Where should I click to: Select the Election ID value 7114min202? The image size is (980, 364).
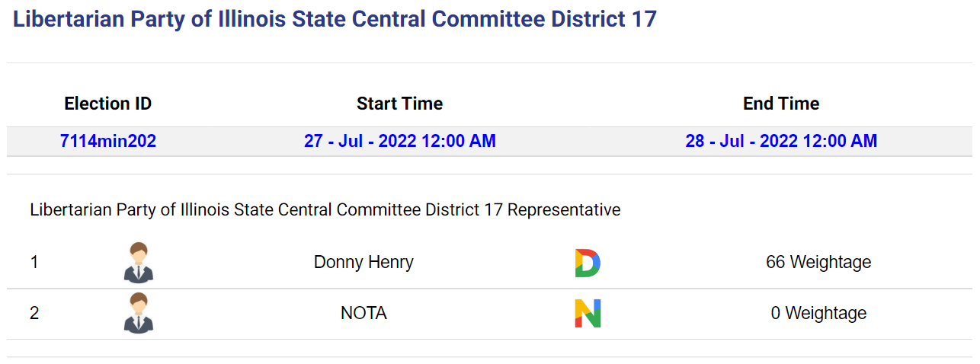[x=108, y=141]
